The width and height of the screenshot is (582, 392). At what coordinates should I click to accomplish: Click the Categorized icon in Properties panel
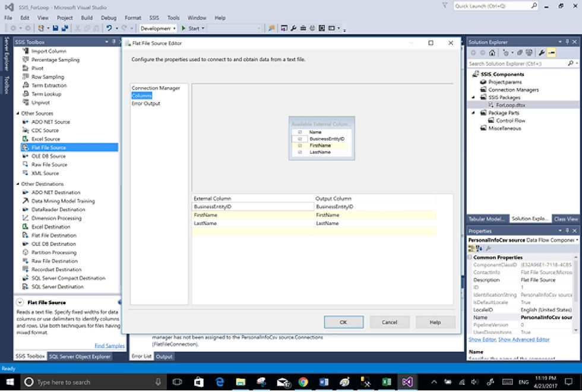(471, 248)
